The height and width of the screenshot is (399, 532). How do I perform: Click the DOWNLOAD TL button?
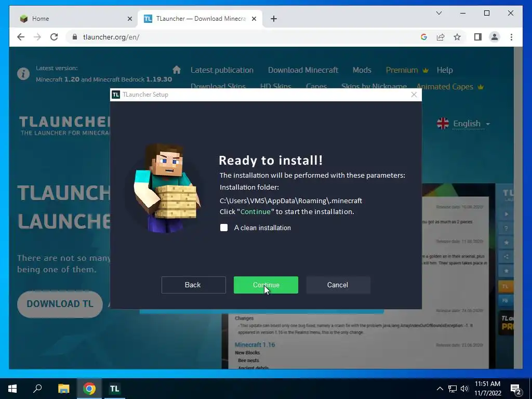(60, 304)
